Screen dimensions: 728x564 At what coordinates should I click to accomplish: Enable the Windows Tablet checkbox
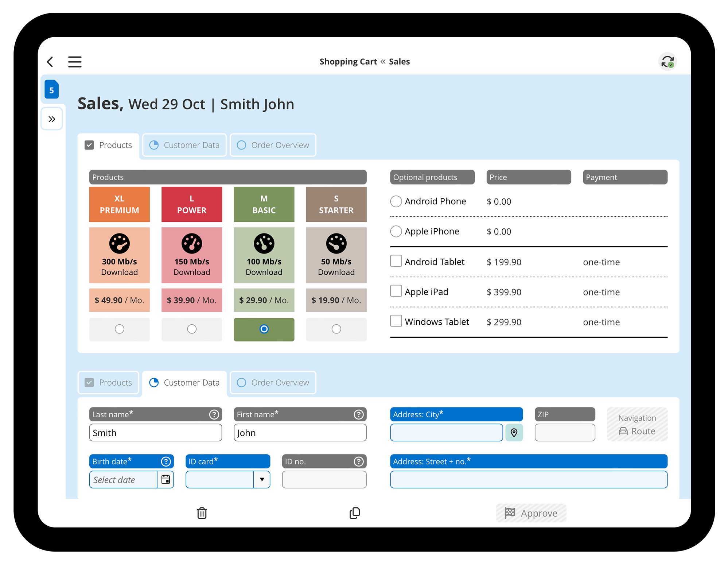(x=396, y=321)
